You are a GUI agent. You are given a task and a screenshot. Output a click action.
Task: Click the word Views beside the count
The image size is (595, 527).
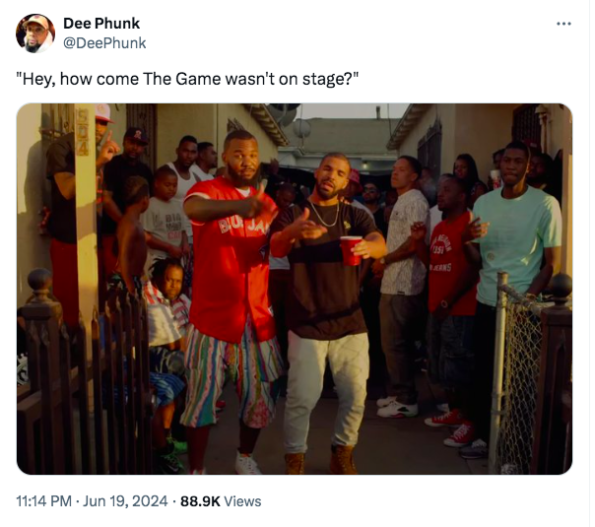[242, 501]
